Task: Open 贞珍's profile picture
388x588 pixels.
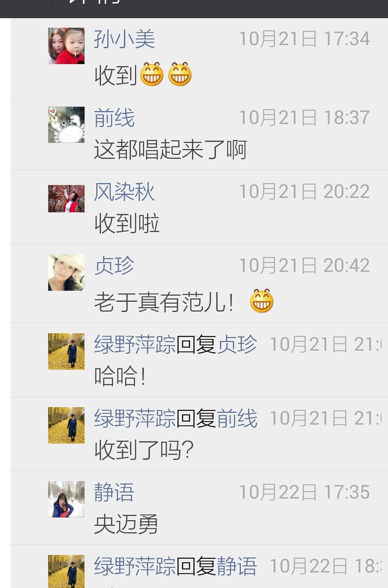Action: 66,273
